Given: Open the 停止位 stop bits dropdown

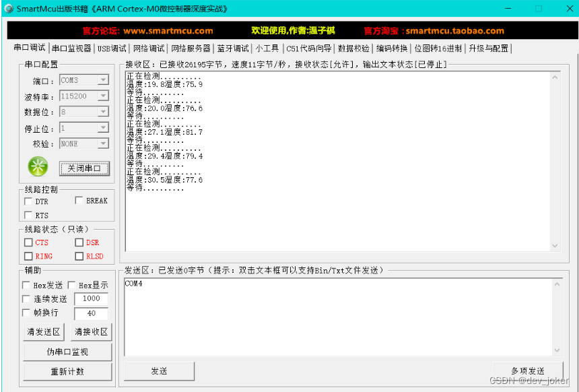Looking at the screenshot, I should click(103, 128).
